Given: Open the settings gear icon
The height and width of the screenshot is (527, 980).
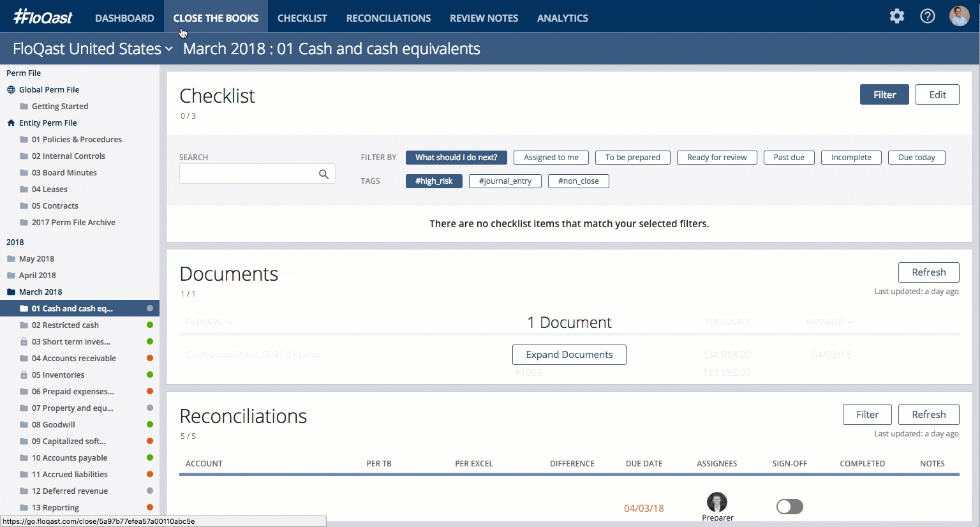Looking at the screenshot, I should pos(897,16).
